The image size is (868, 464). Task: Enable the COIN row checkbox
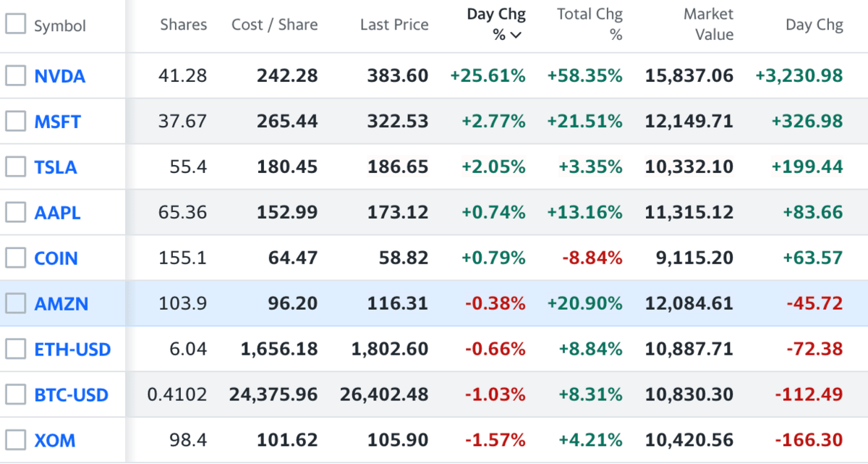click(x=15, y=258)
